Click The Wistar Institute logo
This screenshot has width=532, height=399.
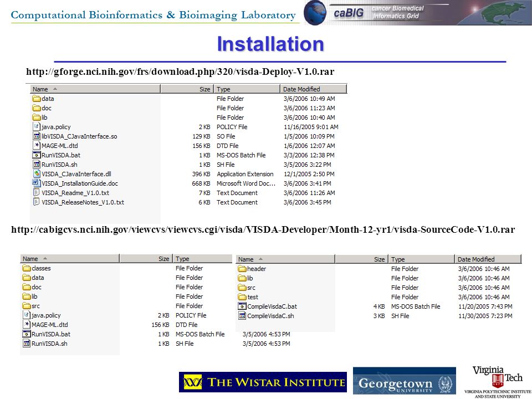coord(263,382)
